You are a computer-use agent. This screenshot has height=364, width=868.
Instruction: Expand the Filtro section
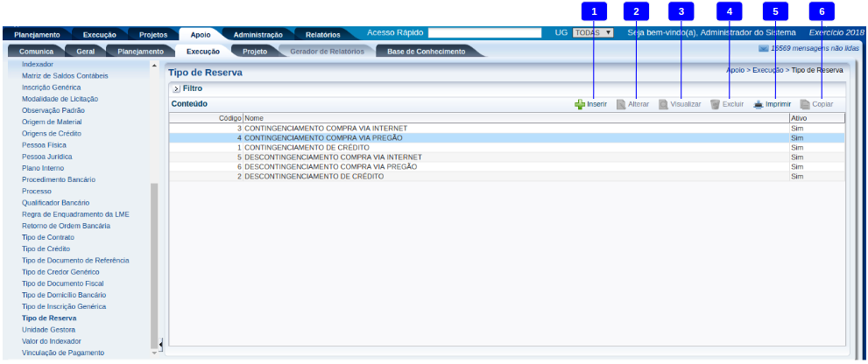176,88
